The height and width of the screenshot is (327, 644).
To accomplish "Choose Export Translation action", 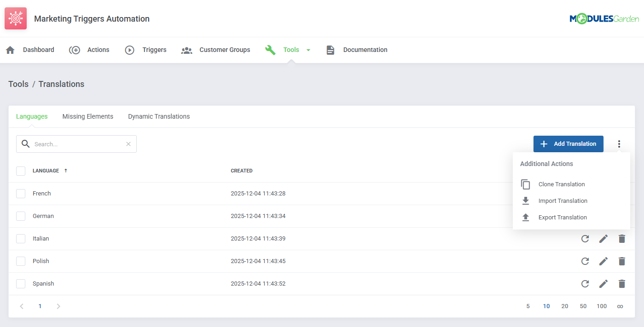I will (563, 217).
